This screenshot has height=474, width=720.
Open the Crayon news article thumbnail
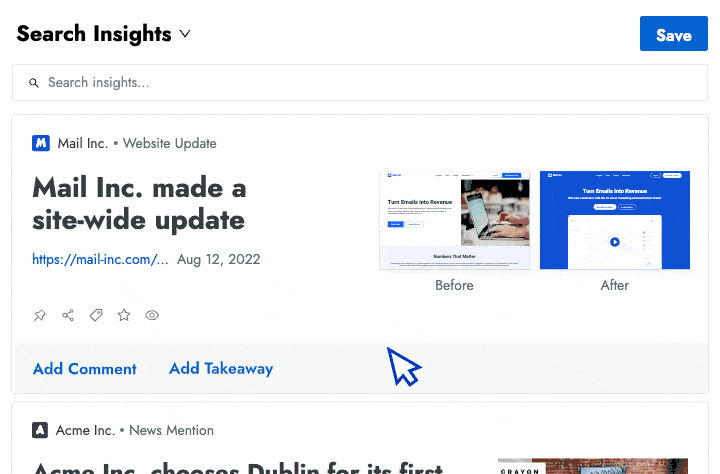point(593,466)
